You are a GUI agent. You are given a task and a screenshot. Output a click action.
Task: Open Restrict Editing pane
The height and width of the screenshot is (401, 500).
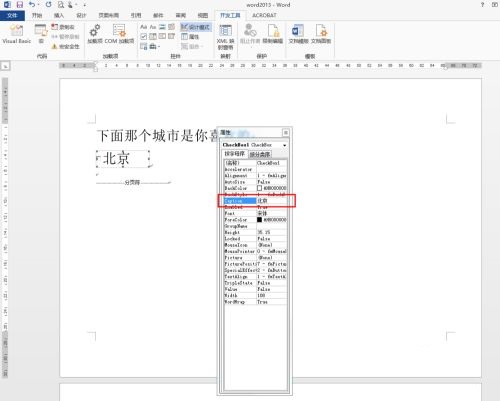coord(273,34)
